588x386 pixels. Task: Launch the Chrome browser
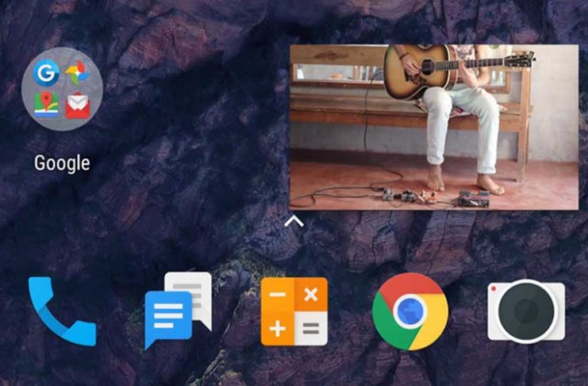tap(410, 311)
